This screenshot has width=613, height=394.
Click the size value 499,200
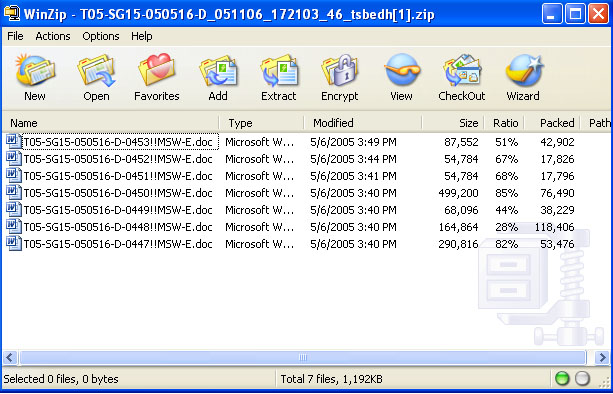pos(458,193)
